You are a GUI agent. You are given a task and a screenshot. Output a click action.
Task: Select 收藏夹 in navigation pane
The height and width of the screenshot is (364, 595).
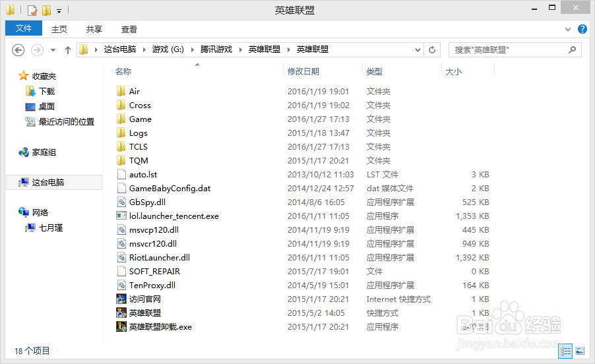point(44,76)
